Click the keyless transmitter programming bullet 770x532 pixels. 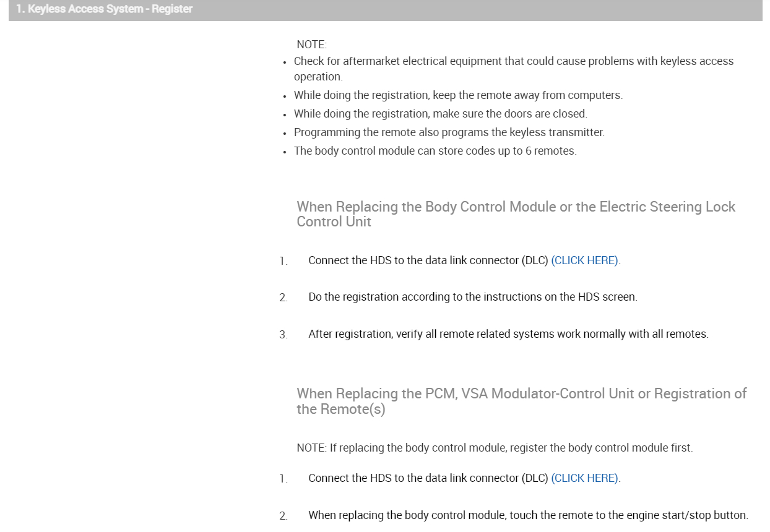click(449, 132)
